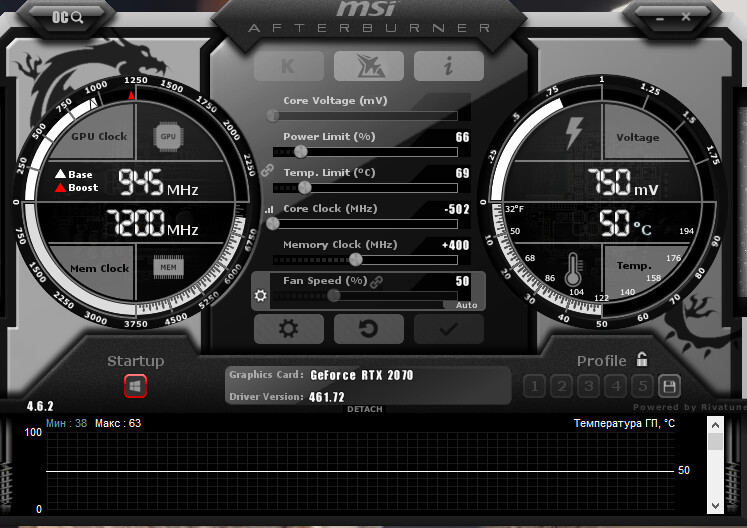Image resolution: width=747 pixels, height=528 pixels.
Task: Click the Temp. Limit slider handle
Action: 304,187
